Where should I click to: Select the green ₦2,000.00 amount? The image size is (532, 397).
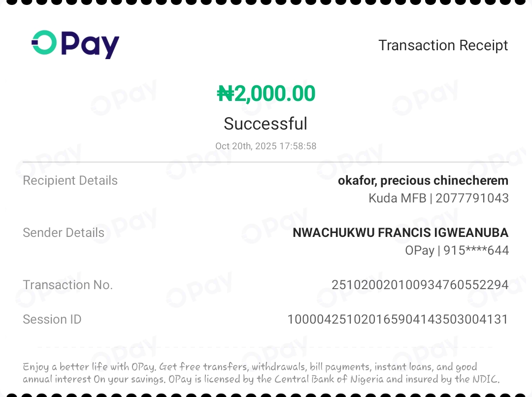pyautogui.click(x=266, y=94)
